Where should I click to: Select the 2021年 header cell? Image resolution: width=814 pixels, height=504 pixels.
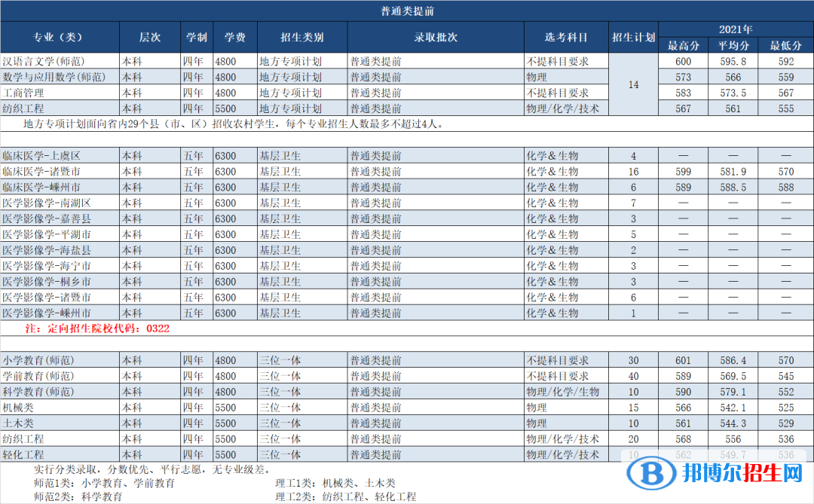736,29
